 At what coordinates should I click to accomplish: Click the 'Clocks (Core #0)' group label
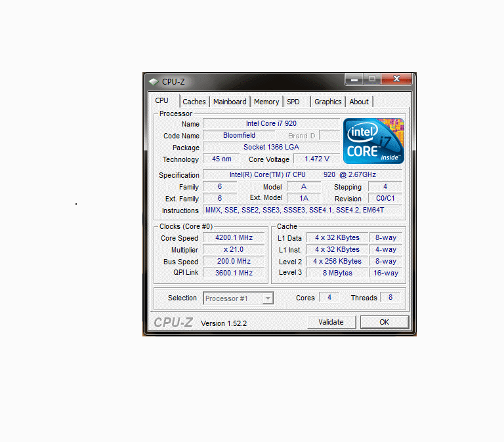[186, 226]
